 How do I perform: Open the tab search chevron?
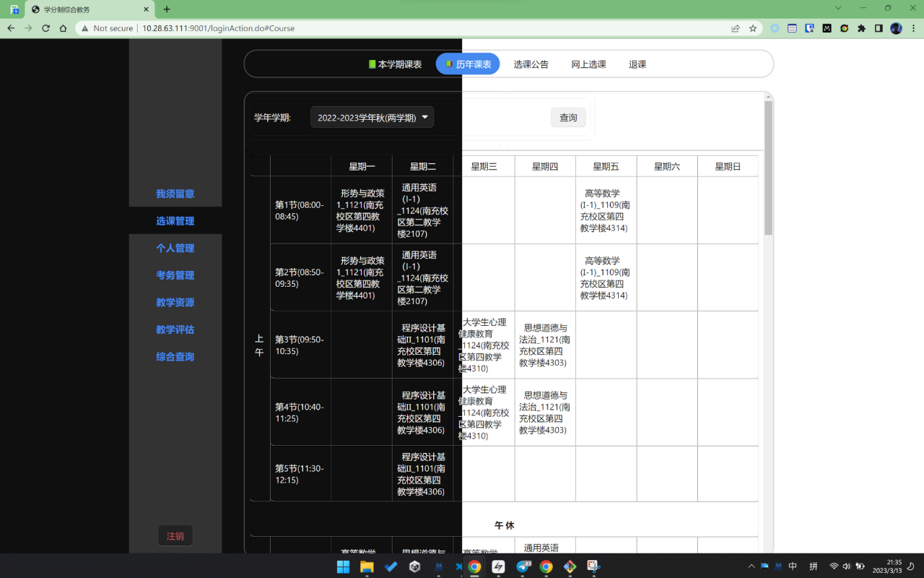[838, 8]
